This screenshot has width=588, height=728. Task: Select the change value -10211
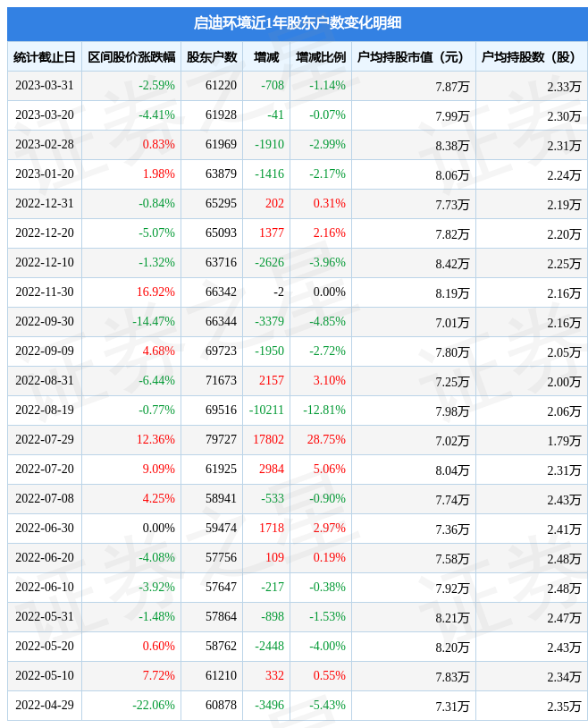point(266,410)
